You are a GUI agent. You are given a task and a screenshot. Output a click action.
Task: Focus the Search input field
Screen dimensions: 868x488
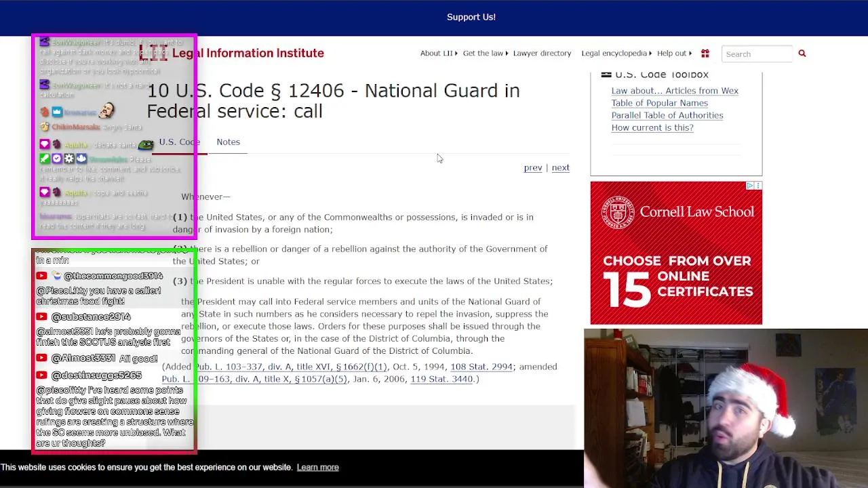tap(757, 54)
